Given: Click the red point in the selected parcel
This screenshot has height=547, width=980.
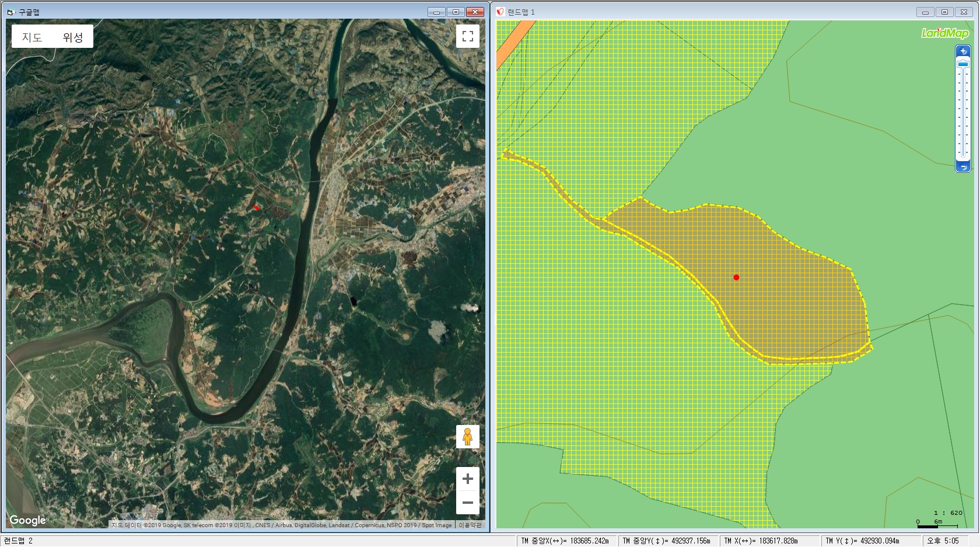Looking at the screenshot, I should click(736, 277).
